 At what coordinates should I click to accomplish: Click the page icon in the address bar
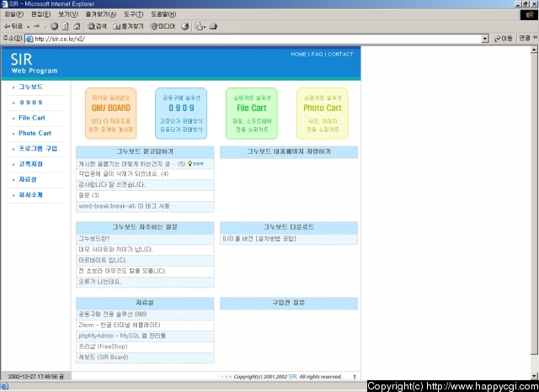29,39
